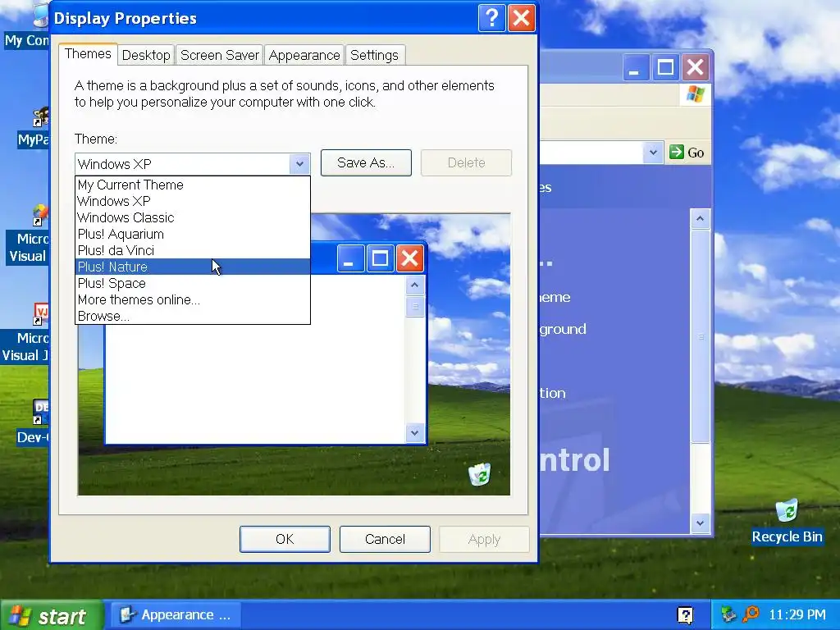
Task: Click Go button in Control Panel window
Action: 687,153
